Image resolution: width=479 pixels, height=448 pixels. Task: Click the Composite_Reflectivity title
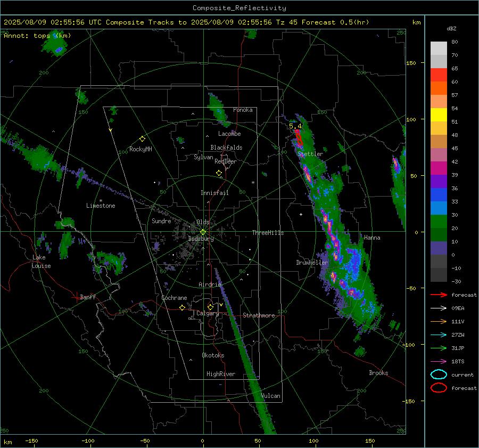(x=240, y=8)
